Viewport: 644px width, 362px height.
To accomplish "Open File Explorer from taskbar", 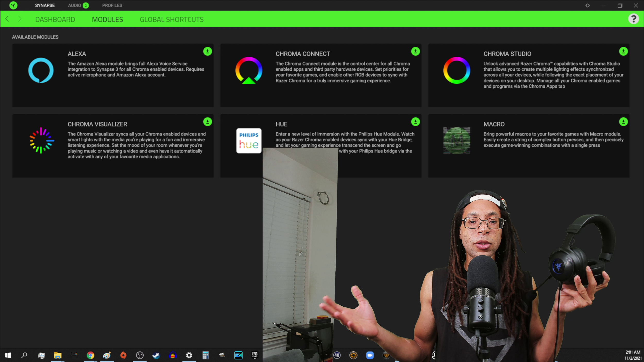I will [x=57, y=355].
